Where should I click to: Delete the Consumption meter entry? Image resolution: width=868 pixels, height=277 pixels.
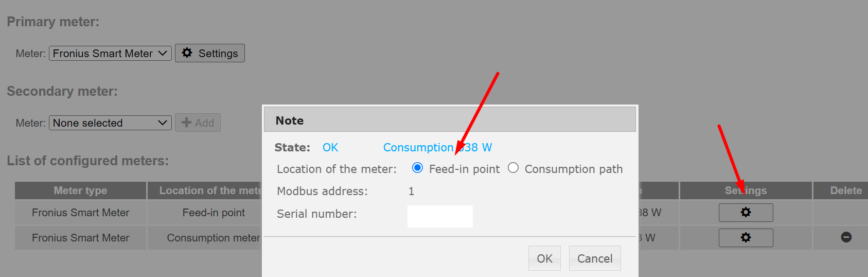(846, 237)
